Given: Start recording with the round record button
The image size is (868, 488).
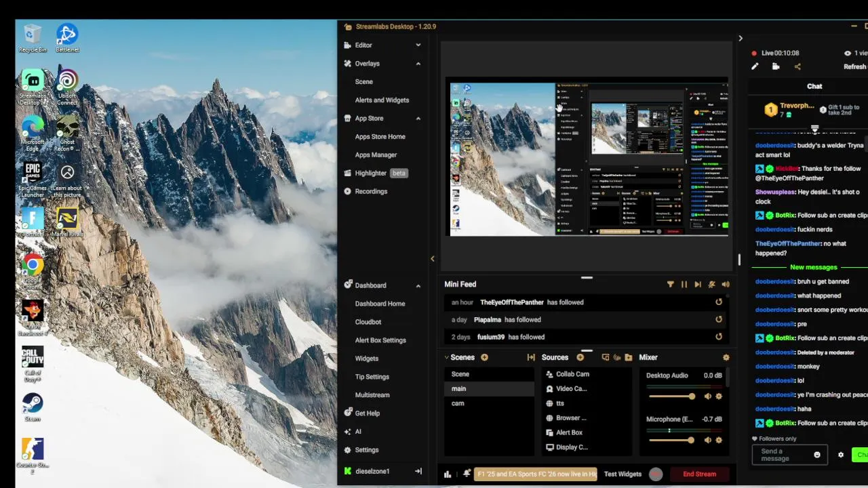Looking at the screenshot, I should (x=656, y=474).
